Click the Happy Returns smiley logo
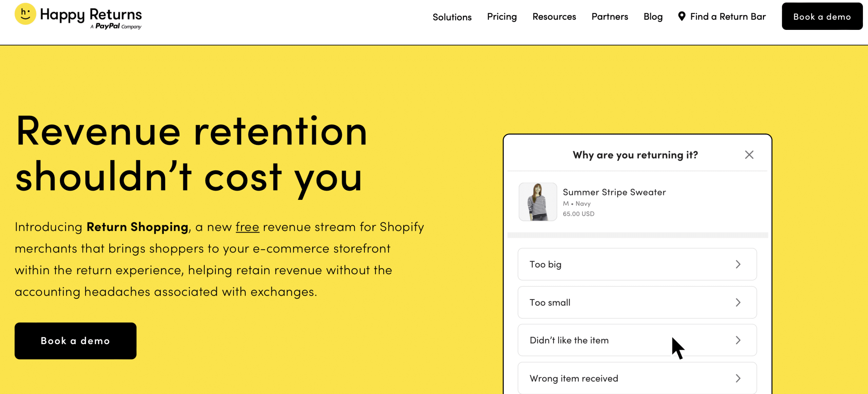This screenshot has height=394, width=868. point(25,14)
